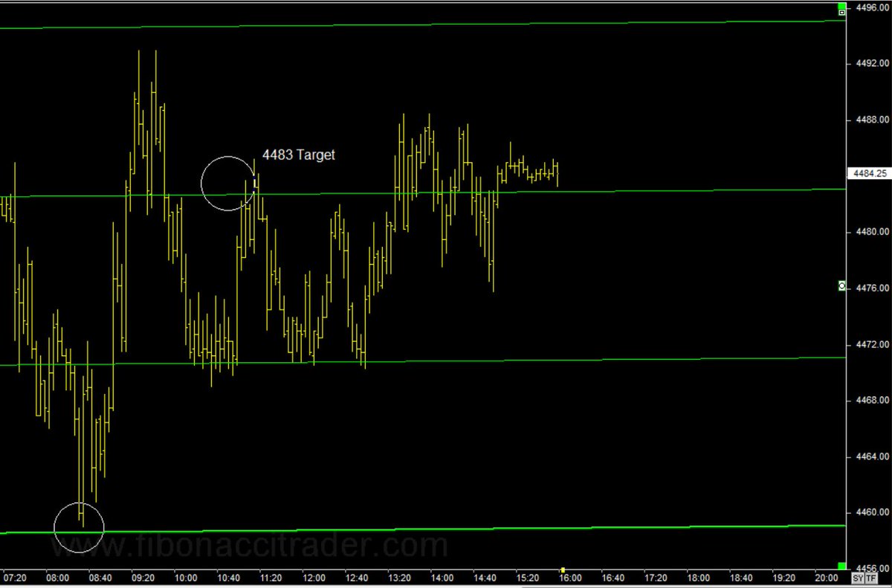Click the 4492.00 price axis label

click(872, 64)
